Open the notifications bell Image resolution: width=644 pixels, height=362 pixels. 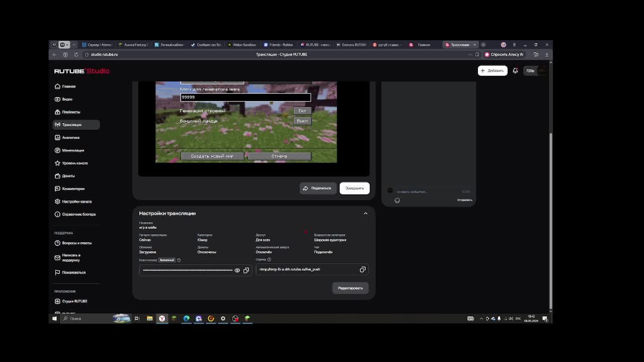click(515, 71)
